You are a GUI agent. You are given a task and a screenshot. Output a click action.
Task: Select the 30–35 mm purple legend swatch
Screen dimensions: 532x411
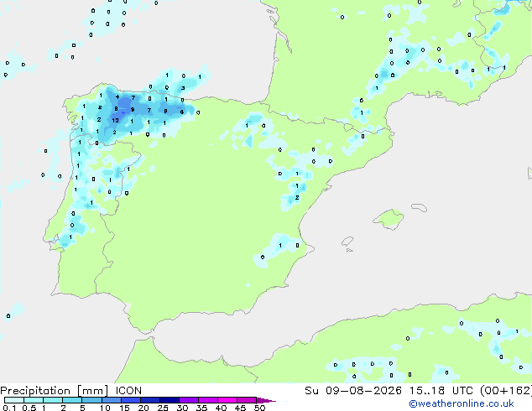[x=188, y=400]
